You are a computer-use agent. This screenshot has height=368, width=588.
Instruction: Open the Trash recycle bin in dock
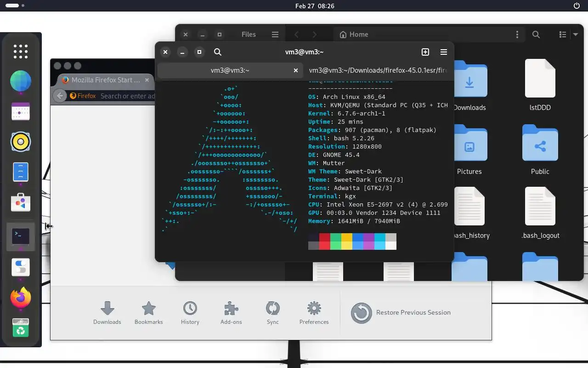point(21,328)
